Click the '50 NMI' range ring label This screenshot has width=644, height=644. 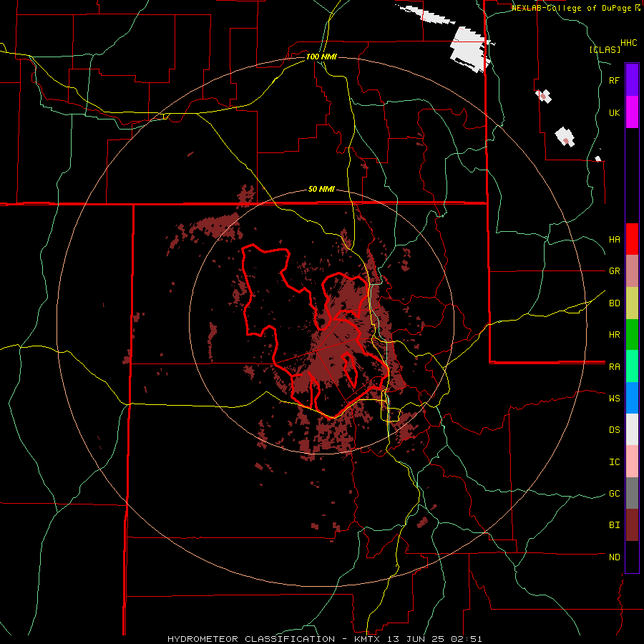click(321, 189)
